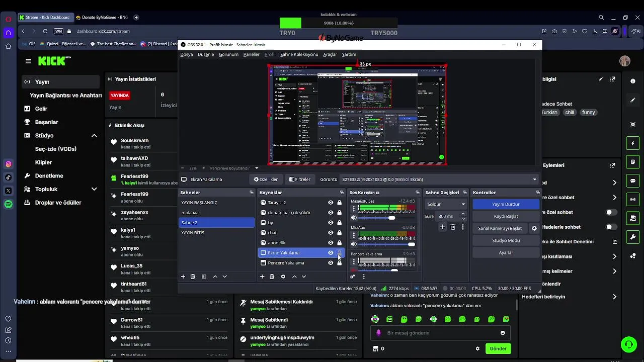
Task: Collapse the Stüdyo section in Kick sidebar
Action: point(94,136)
